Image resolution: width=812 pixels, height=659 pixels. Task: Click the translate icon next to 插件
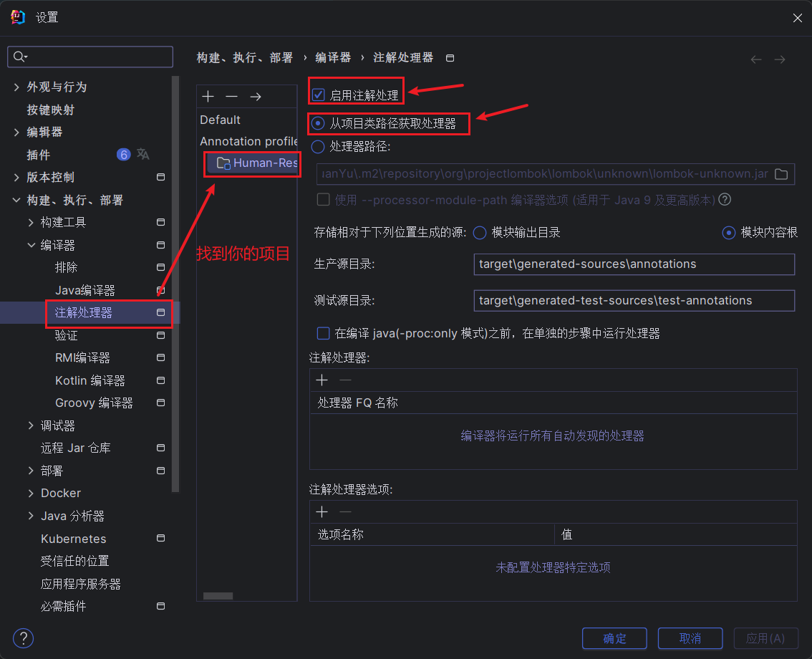pos(143,155)
